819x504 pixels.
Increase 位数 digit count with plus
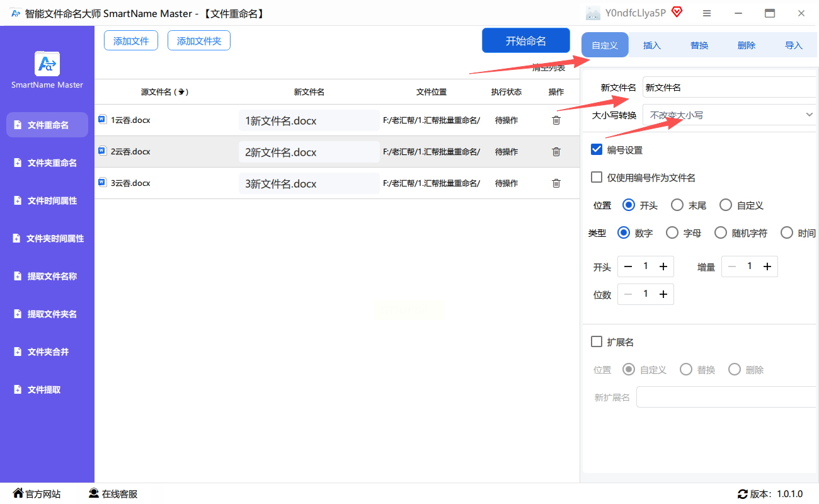tap(663, 294)
